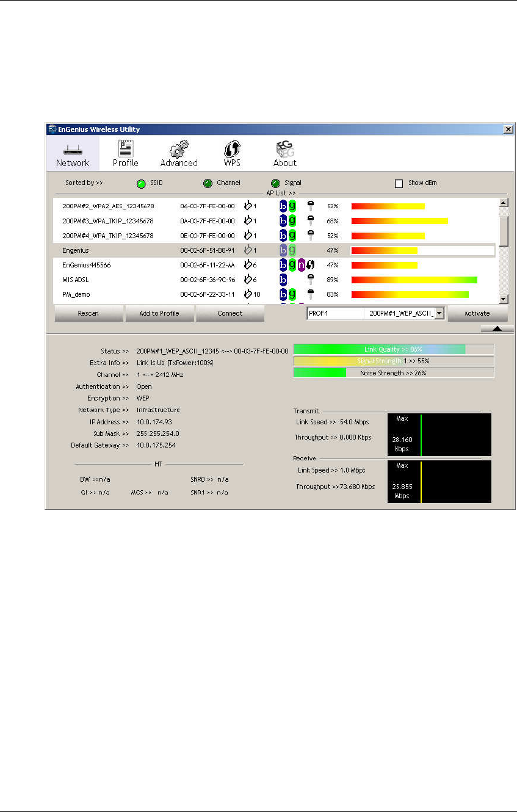Click the EnGenius logo in title bar
This screenshot has height=812, width=517.
coord(52,129)
